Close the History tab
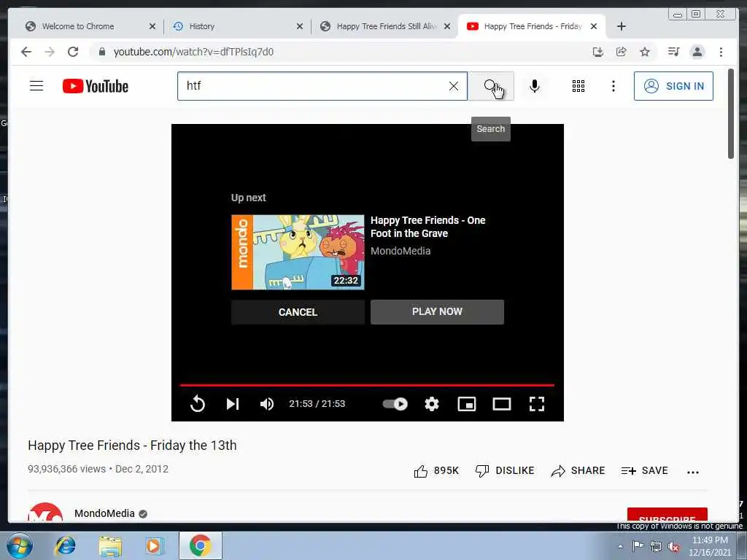This screenshot has width=747, height=560. pyautogui.click(x=300, y=26)
